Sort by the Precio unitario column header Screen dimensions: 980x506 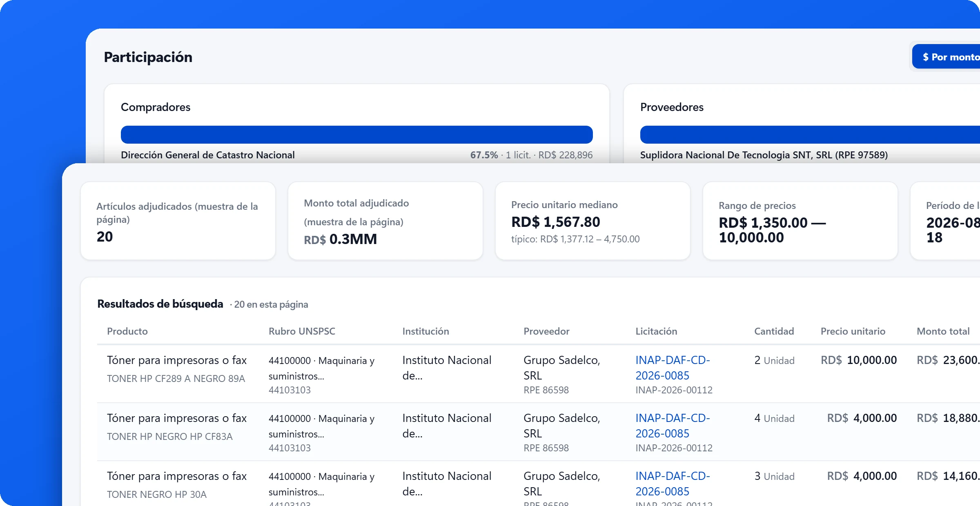(853, 331)
